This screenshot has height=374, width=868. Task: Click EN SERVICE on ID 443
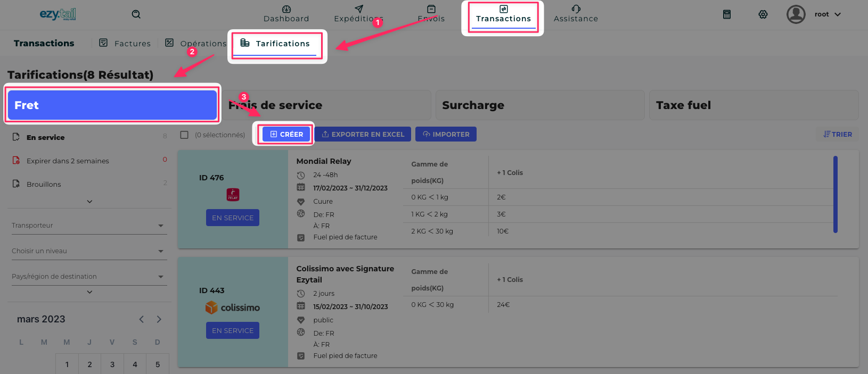tap(233, 330)
